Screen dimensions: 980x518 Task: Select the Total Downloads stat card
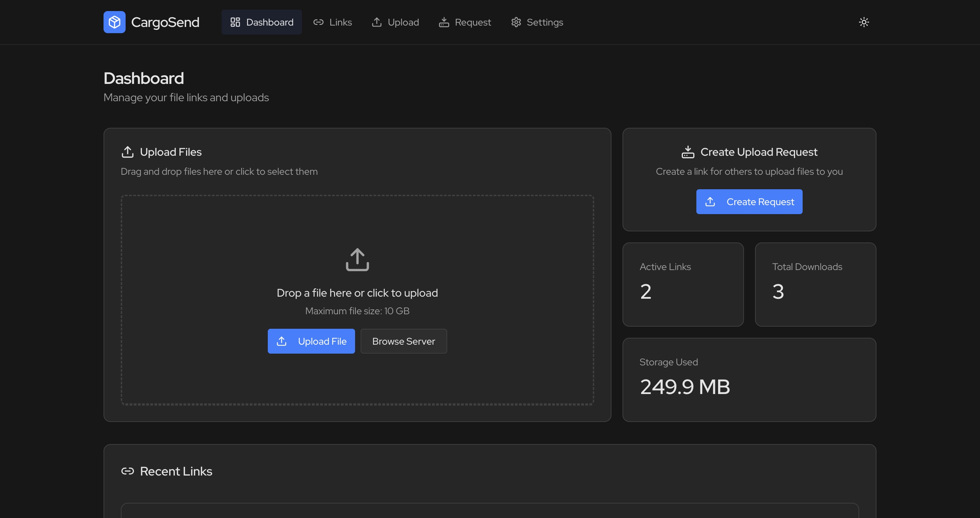[815, 284]
